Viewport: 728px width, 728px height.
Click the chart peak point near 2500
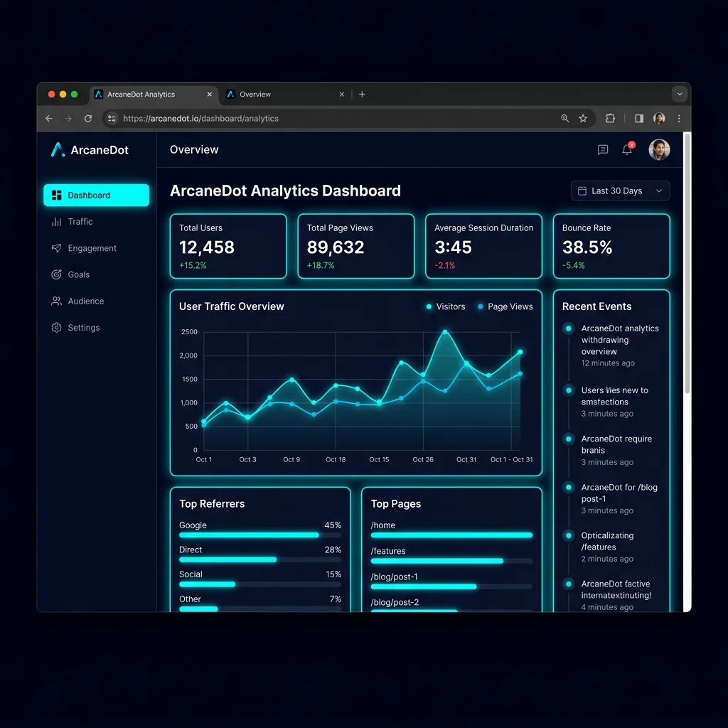(x=445, y=332)
